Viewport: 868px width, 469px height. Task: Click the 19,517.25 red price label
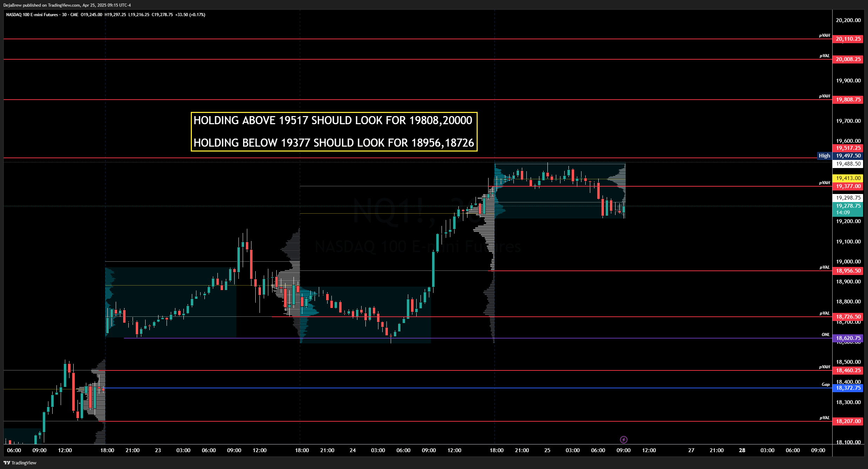point(848,148)
